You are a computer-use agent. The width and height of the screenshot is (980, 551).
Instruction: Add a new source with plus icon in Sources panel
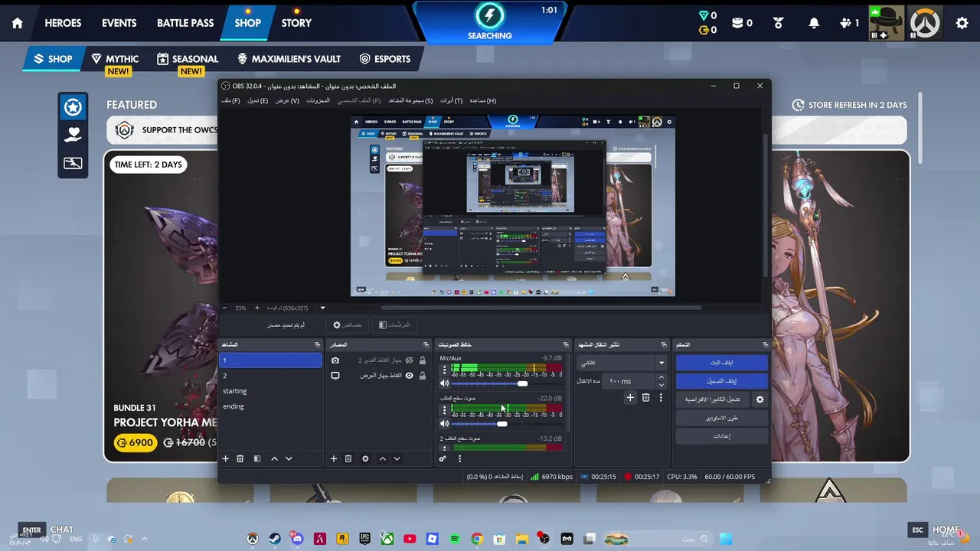[x=334, y=458]
